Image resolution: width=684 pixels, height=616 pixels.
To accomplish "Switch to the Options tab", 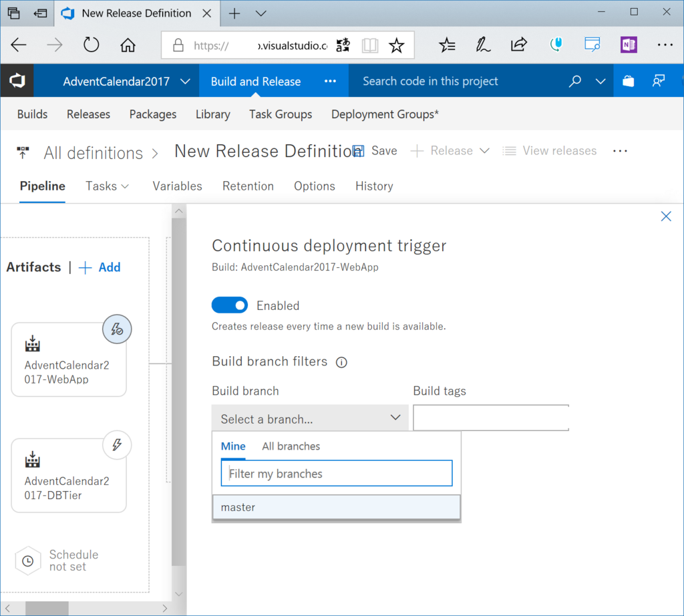I will click(x=314, y=186).
